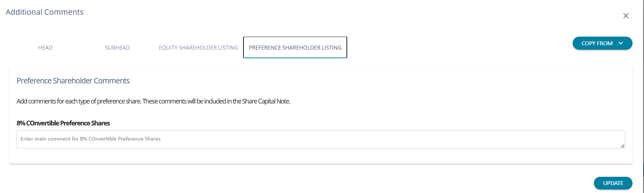The width and height of the screenshot is (644, 193).
Task: Click the word 'HEAD' in the first tab
Action: click(x=45, y=48)
